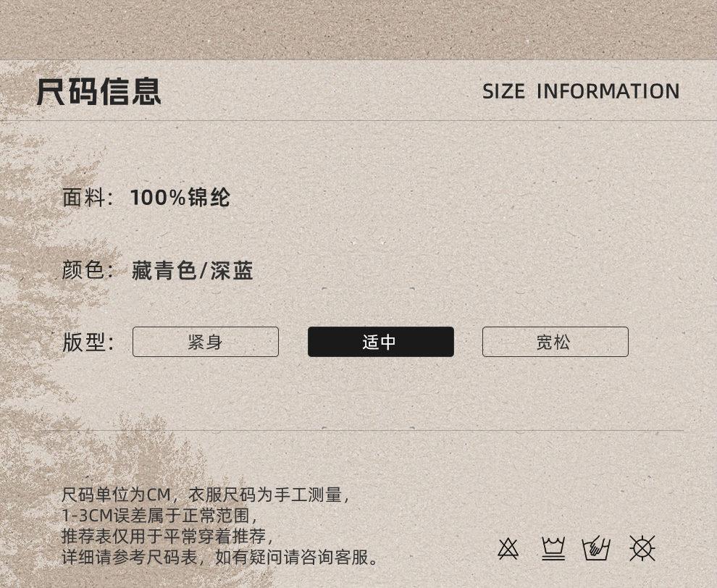Select the highlighted 适中 fit option
The height and width of the screenshot is (588, 717).
[x=380, y=342]
